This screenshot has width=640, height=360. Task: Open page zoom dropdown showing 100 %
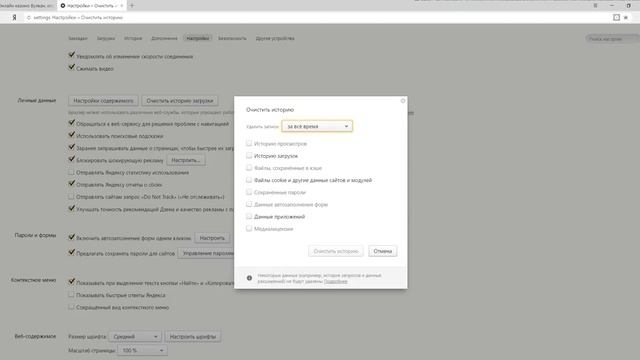(x=142, y=350)
